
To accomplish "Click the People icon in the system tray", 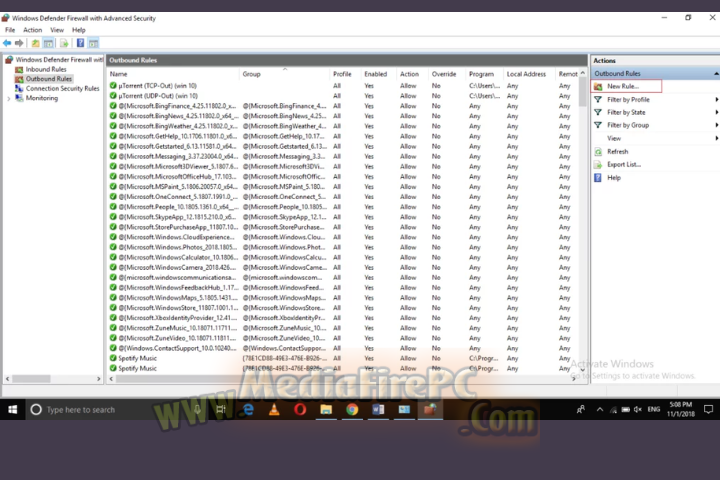I will pyautogui.click(x=581, y=409).
